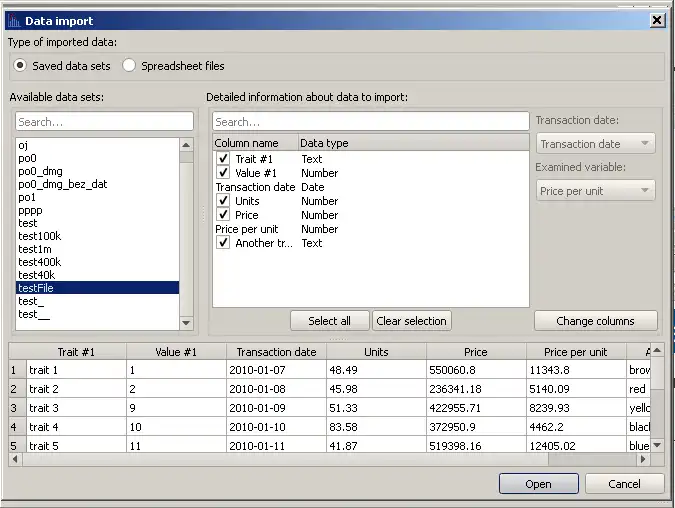Toggle the Price column checkbox
Image resolution: width=675 pixels, height=508 pixels.
[x=223, y=215]
